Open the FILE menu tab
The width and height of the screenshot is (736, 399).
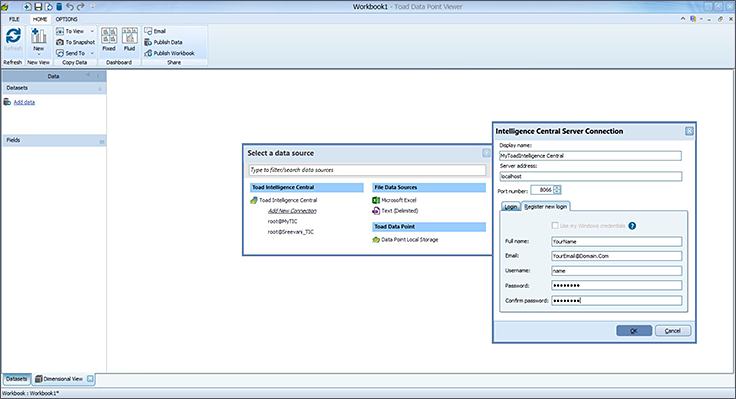(14, 19)
